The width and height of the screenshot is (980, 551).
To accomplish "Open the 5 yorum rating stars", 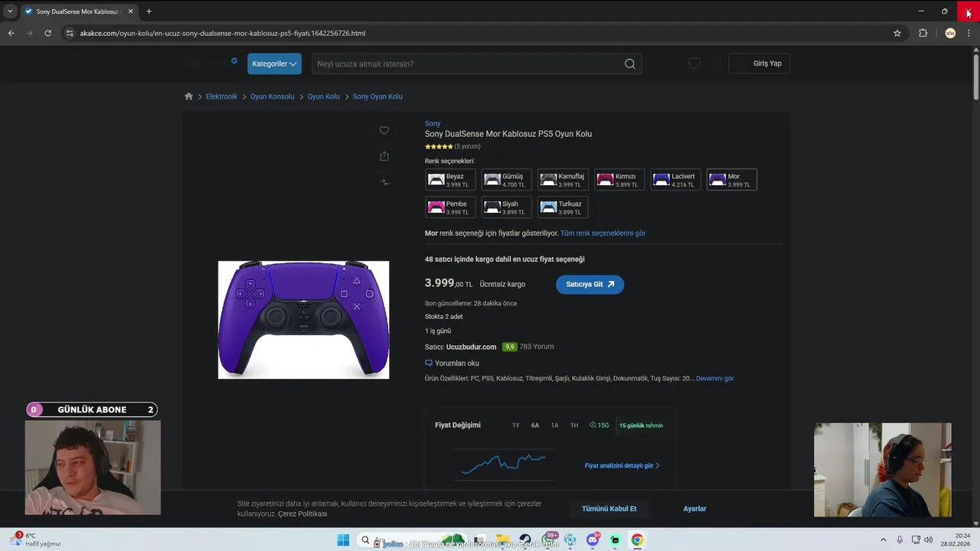I will coord(439,146).
